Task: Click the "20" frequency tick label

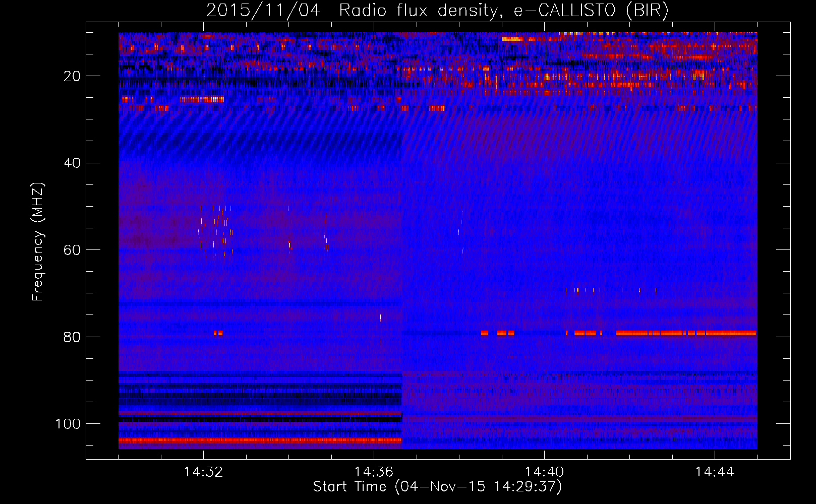Action: pyautogui.click(x=72, y=76)
